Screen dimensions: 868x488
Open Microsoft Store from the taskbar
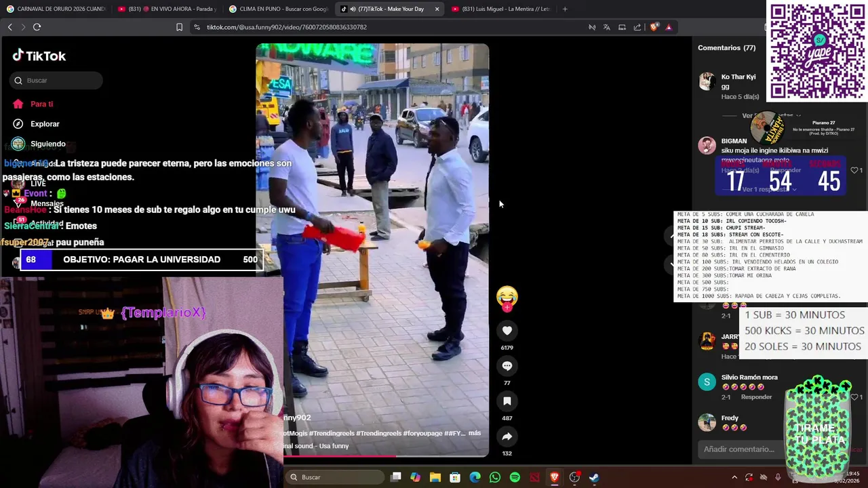click(455, 477)
